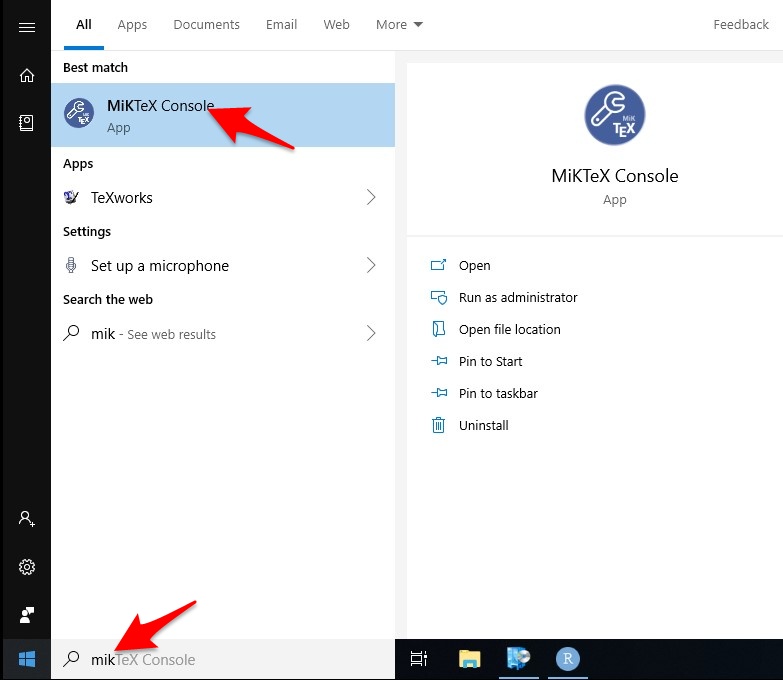Screen dimensions: 783x680
Task: Open the hamburger menu in the sidebar
Action: point(26,27)
